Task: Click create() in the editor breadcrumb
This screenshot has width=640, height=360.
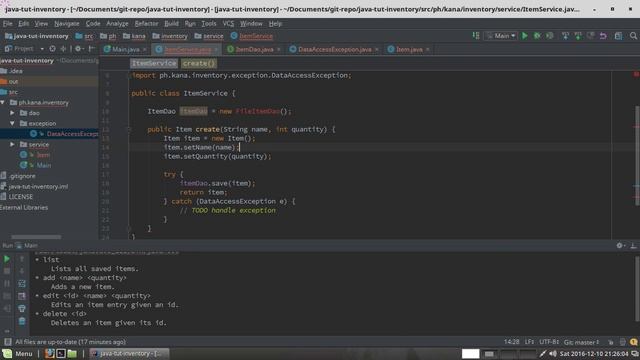Action: 198,63
